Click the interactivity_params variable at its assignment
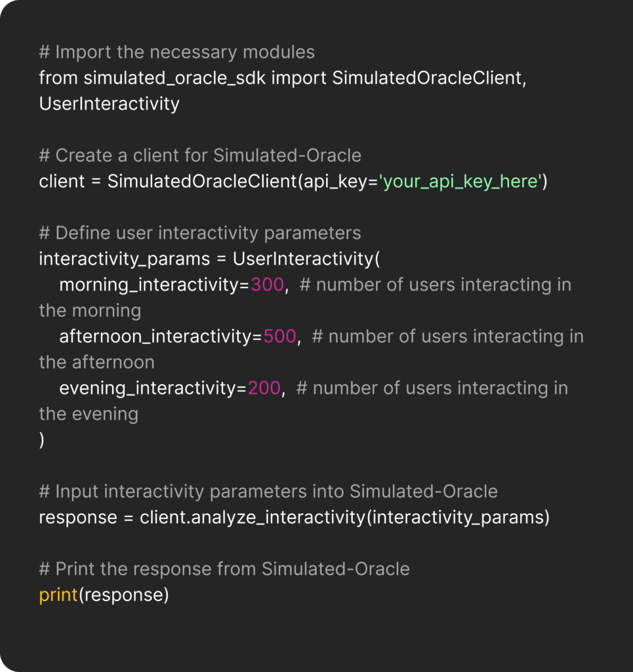The image size is (633, 672). pyautogui.click(x=124, y=259)
